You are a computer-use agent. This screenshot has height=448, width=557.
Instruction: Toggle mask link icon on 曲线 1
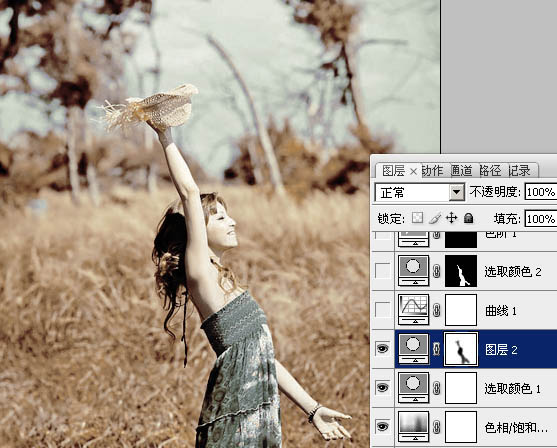coord(437,311)
